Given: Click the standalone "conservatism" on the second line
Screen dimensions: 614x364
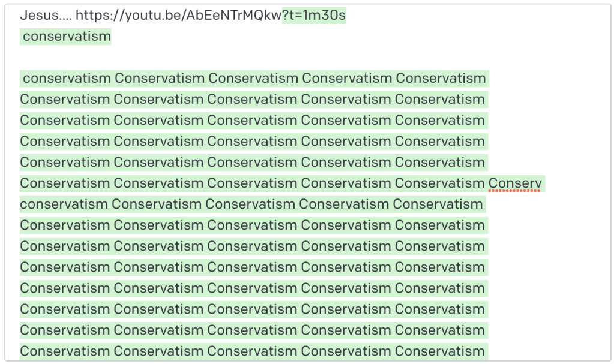Looking at the screenshot, I should point(67,37).
